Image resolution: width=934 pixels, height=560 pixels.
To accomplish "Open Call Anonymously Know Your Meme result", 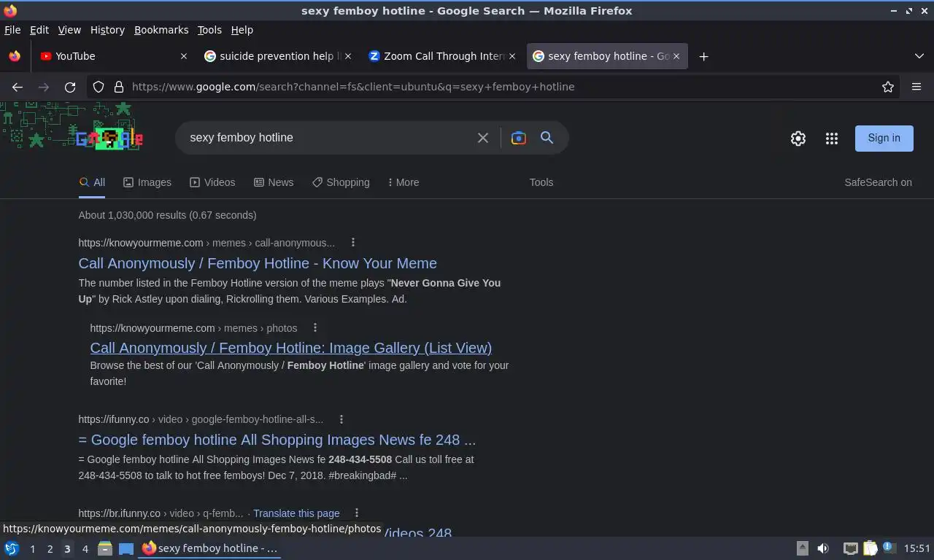I will [258, 263].
